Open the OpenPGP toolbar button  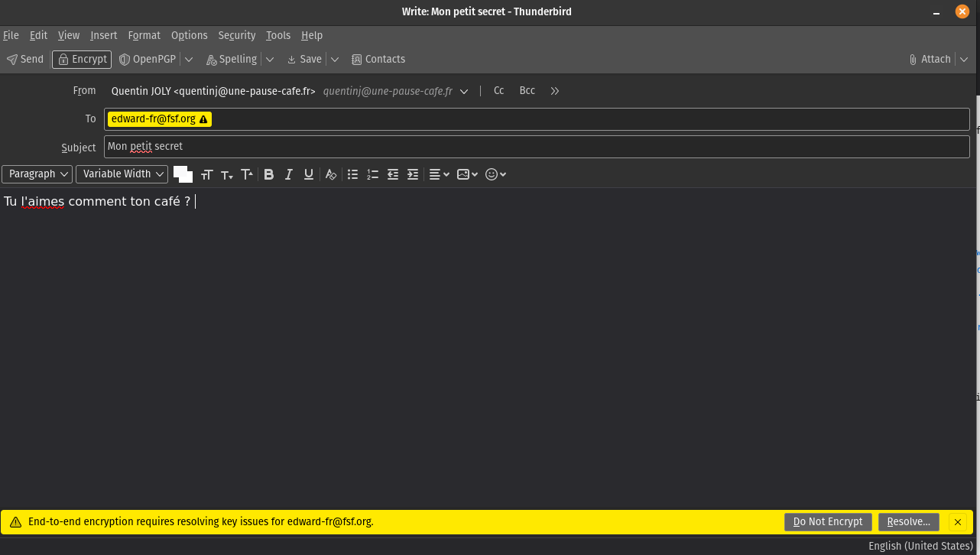[x=148, y=60]
